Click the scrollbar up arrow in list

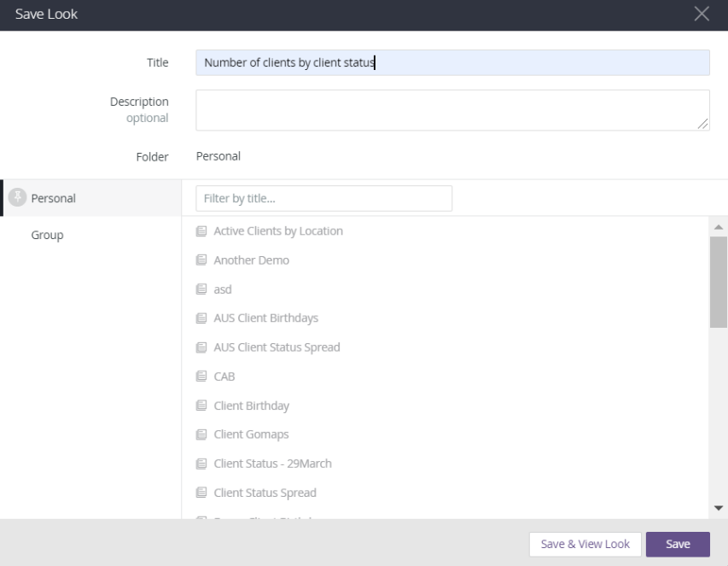(718, 226)
